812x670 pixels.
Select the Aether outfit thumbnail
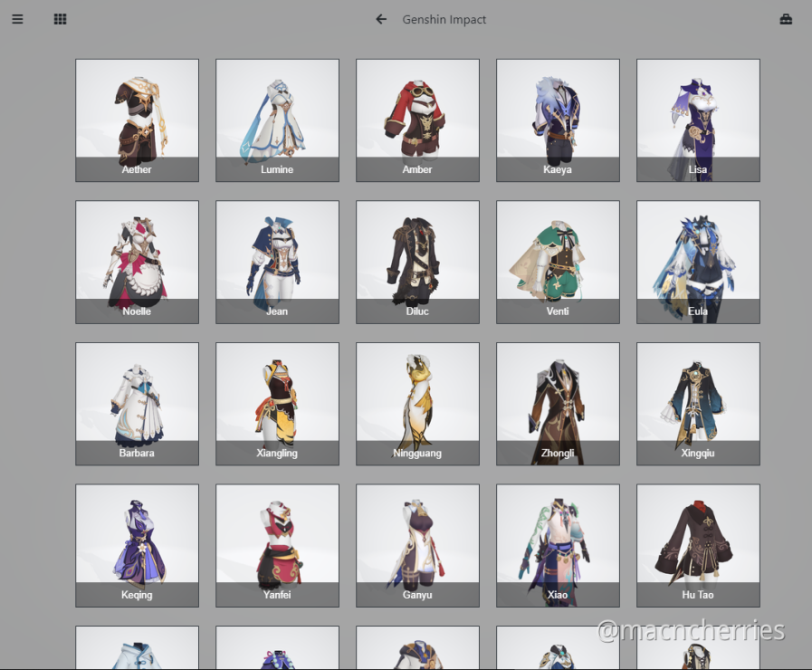138,120
